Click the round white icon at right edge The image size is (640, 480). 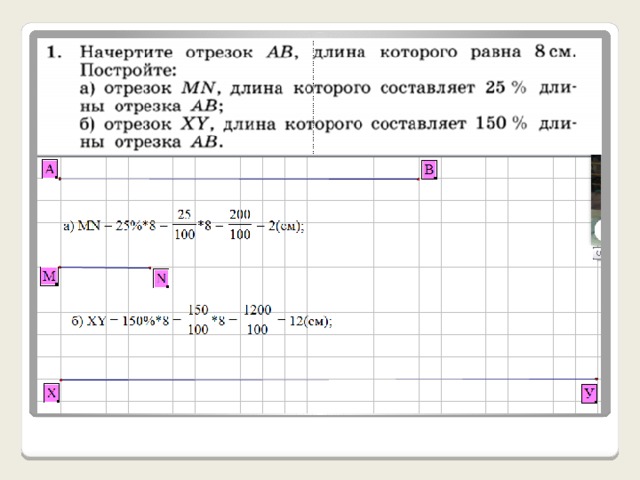[x=598, y=231]
